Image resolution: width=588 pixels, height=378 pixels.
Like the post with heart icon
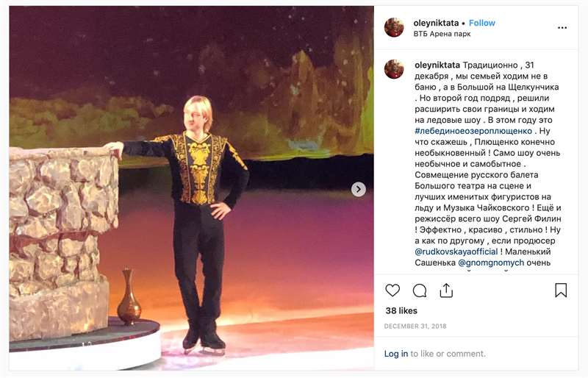coord(392,290)
